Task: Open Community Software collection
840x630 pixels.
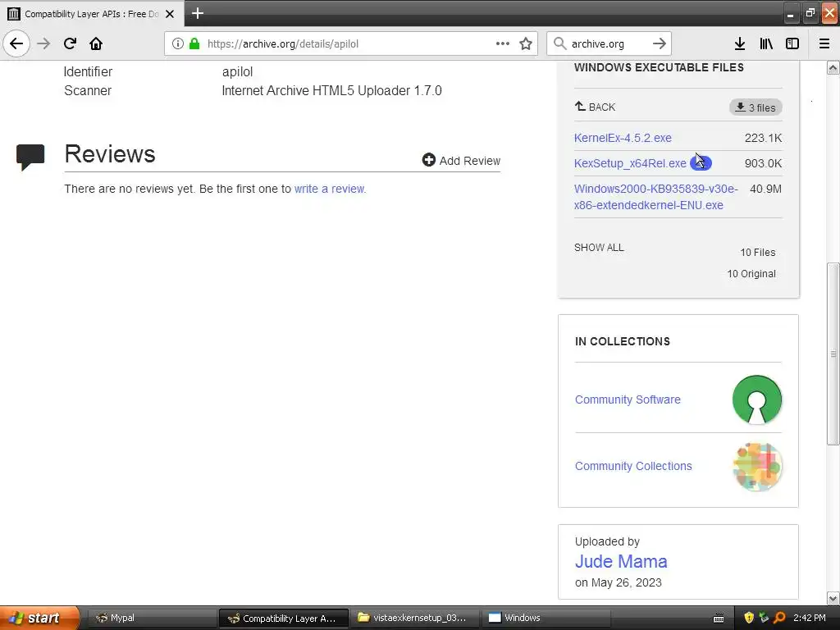Action: click(x=628, y=399)
